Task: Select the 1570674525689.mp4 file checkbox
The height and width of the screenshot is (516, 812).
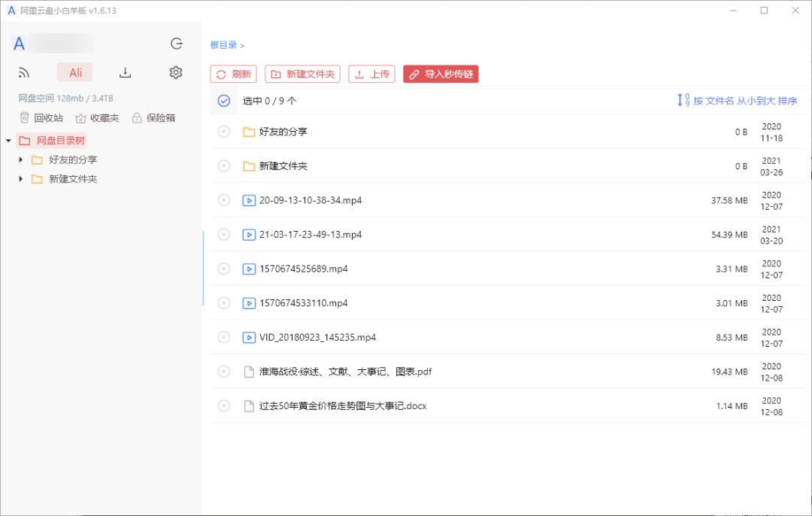Action: [x=223, y=269]
